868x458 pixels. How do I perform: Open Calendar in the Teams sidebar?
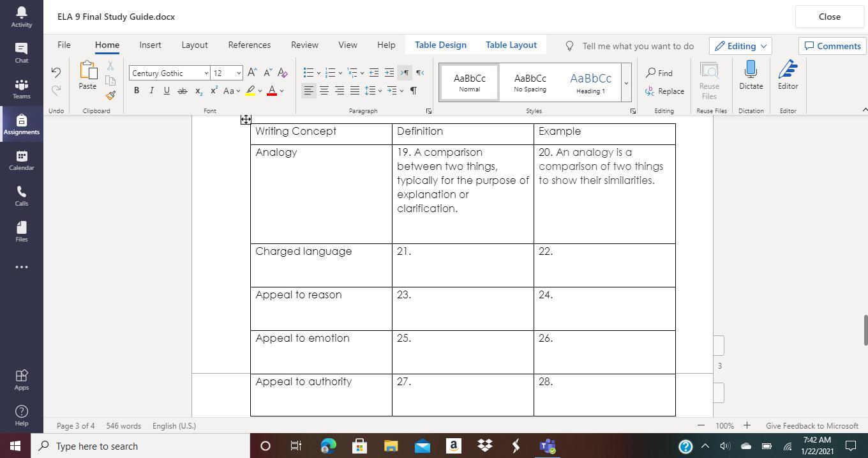coord(21,160)
